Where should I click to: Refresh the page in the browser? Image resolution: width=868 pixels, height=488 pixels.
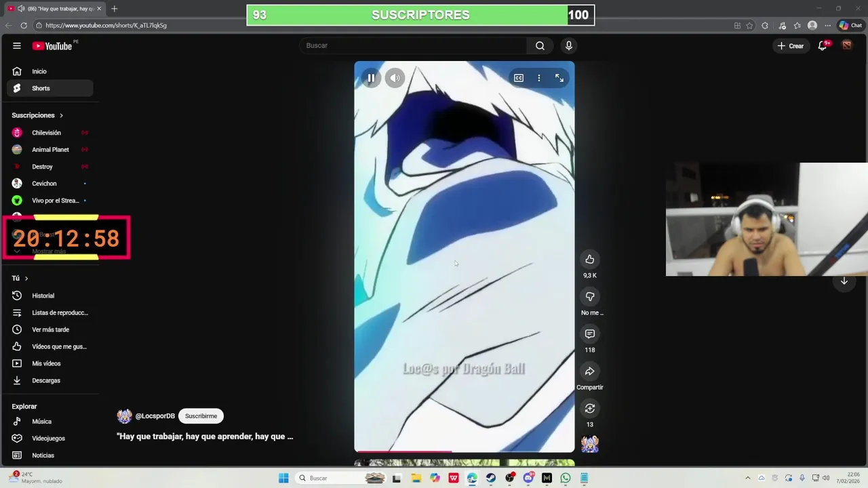coord(24,25)
